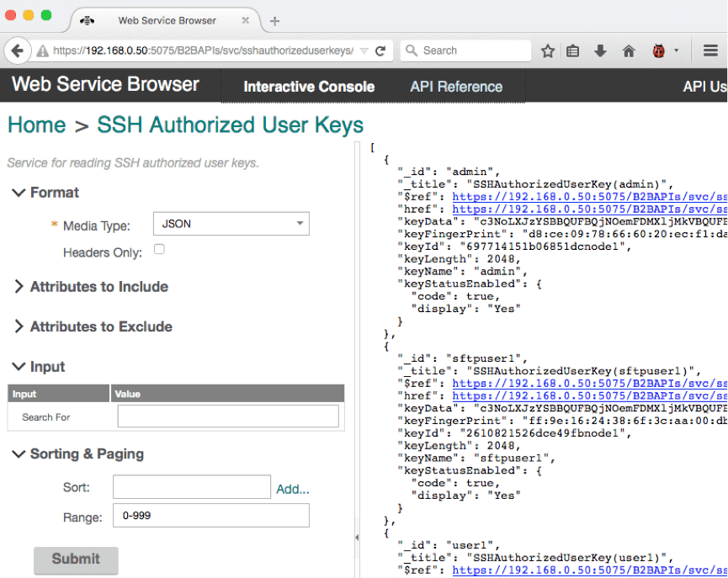Open the admin $ref URL link

coord(590,196)
